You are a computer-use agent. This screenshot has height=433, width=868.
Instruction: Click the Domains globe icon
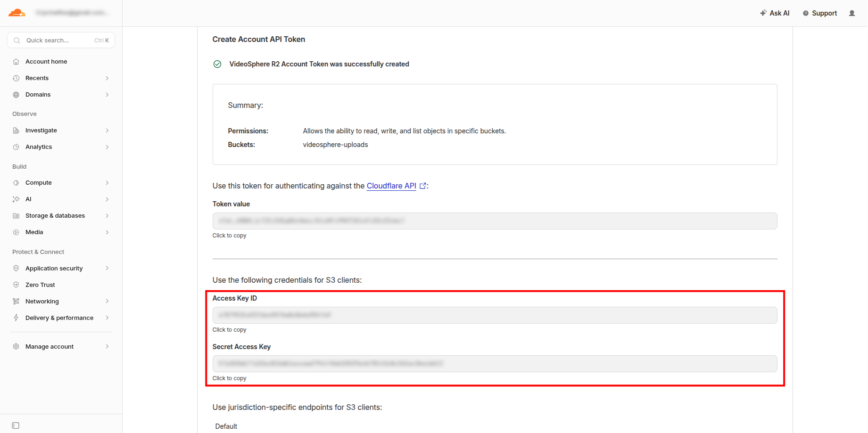pyautogui.click(x=16, y=95)
